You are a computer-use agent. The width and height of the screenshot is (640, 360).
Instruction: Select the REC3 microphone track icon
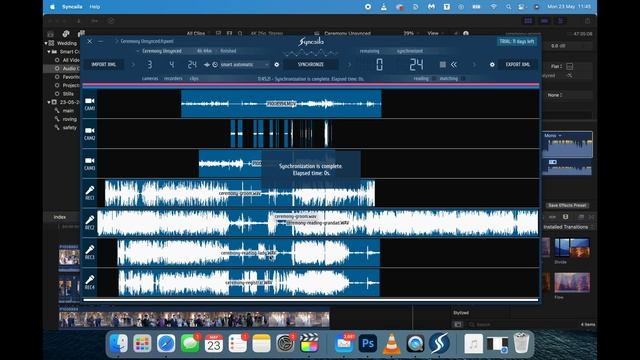(x=90, y=250)
